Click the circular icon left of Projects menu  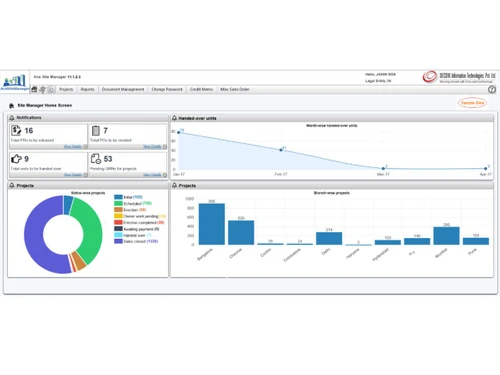51,89
